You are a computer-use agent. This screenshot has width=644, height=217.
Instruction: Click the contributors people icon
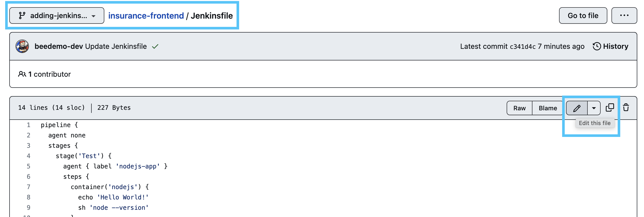click(x=22, y=74)
